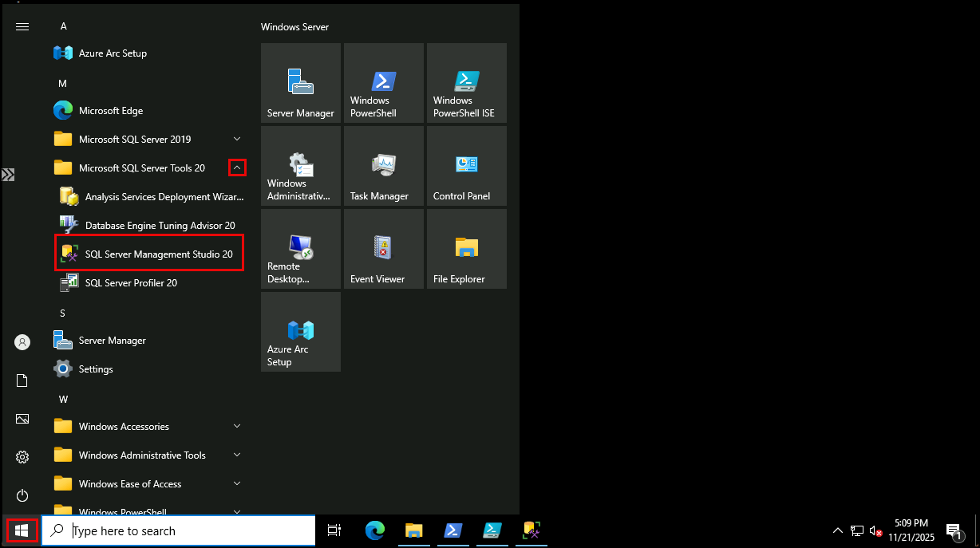This screenshot has height=548, width=980.
Task: Collapse the Microsoft SQL Server Tools 20 folder
Action: tap(236, 168)
